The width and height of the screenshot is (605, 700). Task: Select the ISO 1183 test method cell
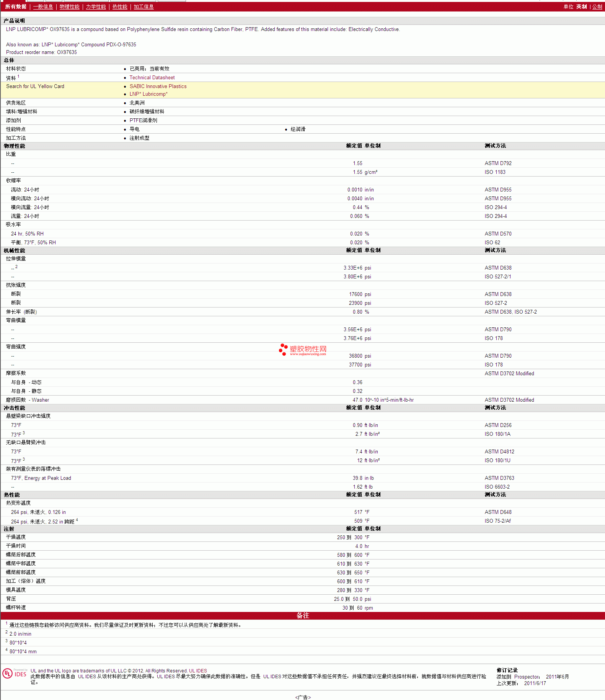tap(495, 172)
